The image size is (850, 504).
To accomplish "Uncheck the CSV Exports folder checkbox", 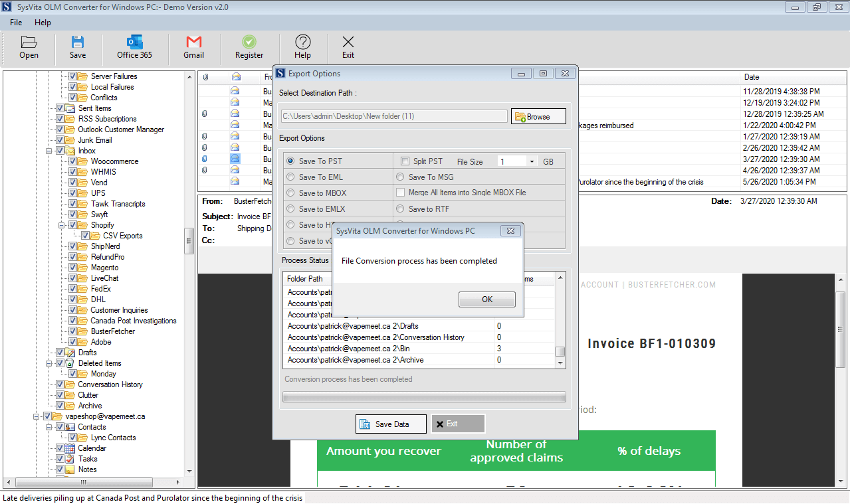I will point(86,236).
